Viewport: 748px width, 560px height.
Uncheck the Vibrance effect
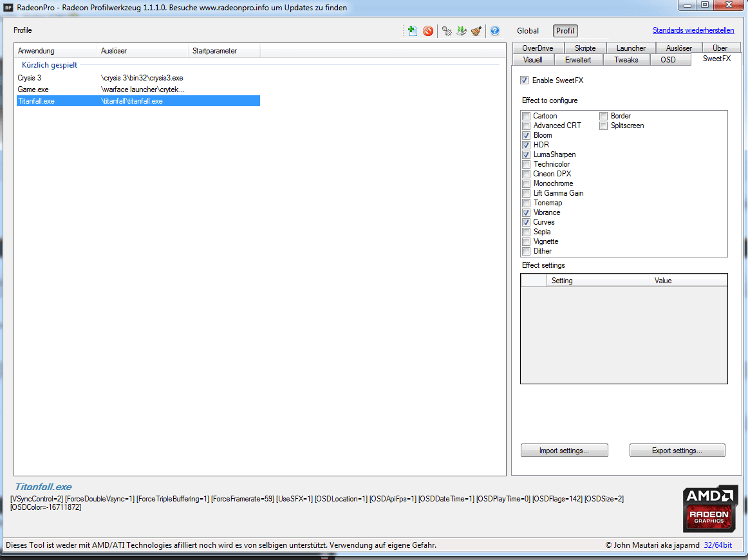526,213
